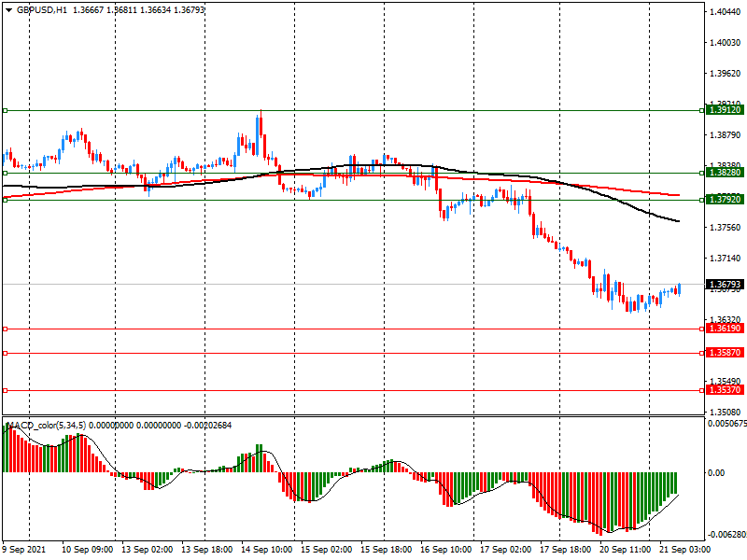
Task: Select the 1.37920 green level label
Action: pyautogui.click(x=725, y=200)
